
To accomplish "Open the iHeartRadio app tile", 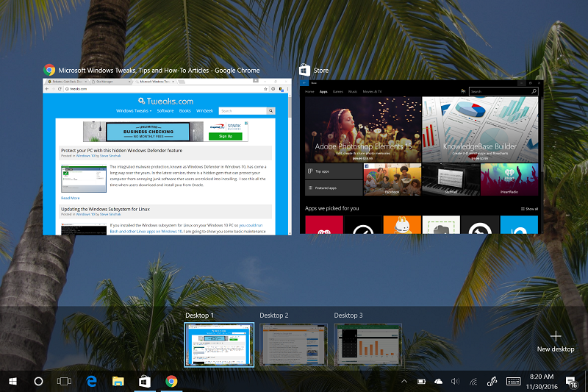I will click(x=509, y=179).
